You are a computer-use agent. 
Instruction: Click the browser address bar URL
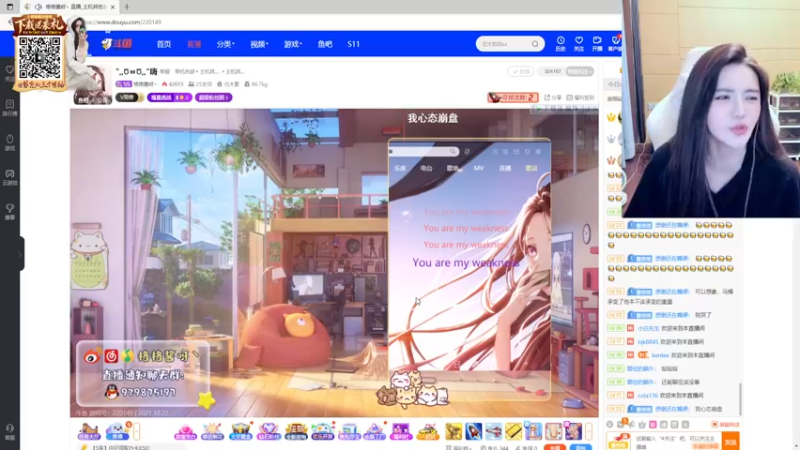[x=125, y=22]
